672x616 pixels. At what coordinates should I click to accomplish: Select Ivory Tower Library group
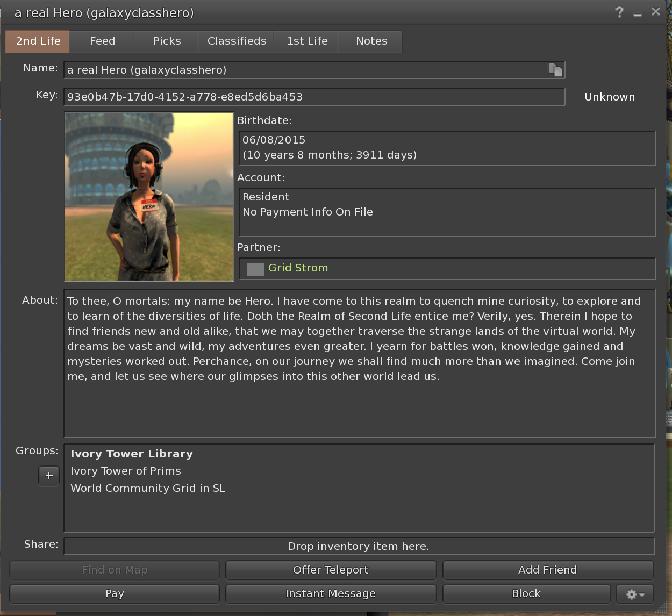pos(132,454)
